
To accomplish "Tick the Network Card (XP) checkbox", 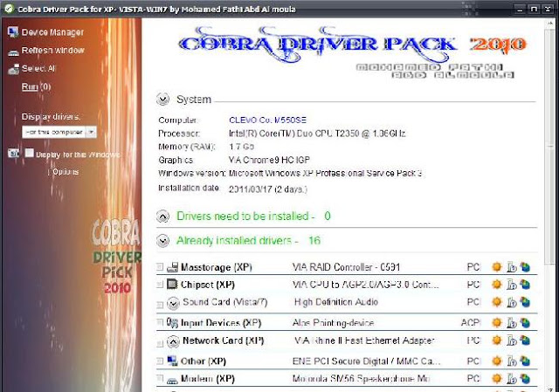I will tap(160, 344).
